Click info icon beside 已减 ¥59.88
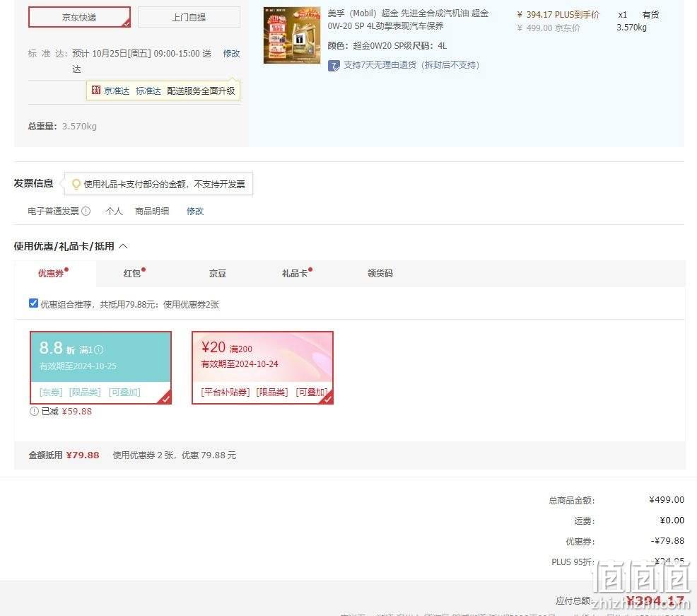This screenshot has width=697, height=616. tap(34, 412)
